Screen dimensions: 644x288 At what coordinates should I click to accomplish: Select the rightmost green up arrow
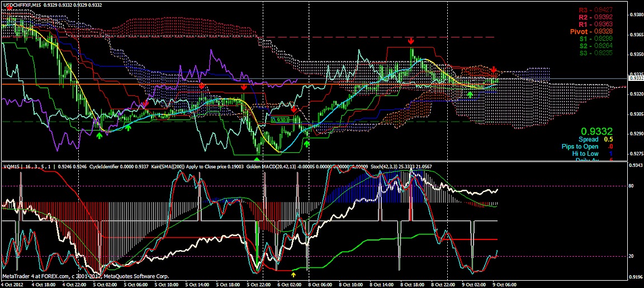[470, 94]
